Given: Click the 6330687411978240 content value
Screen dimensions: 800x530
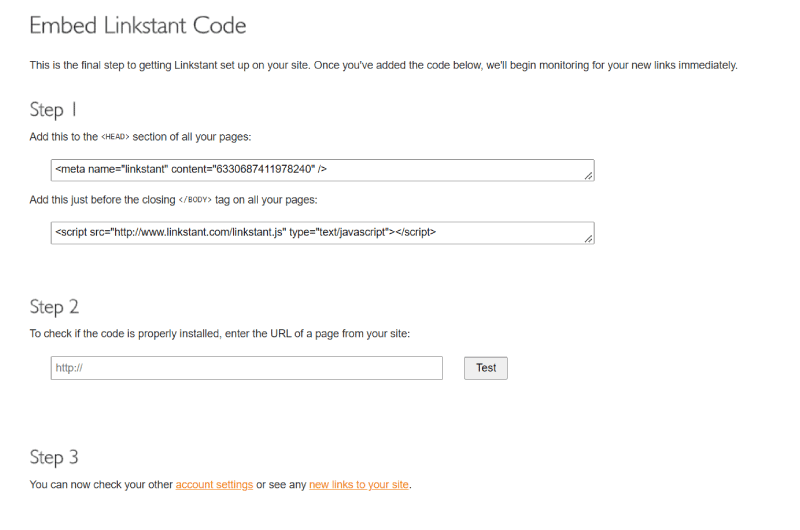Looking at the screenshot, I should [x=263, y=169].
